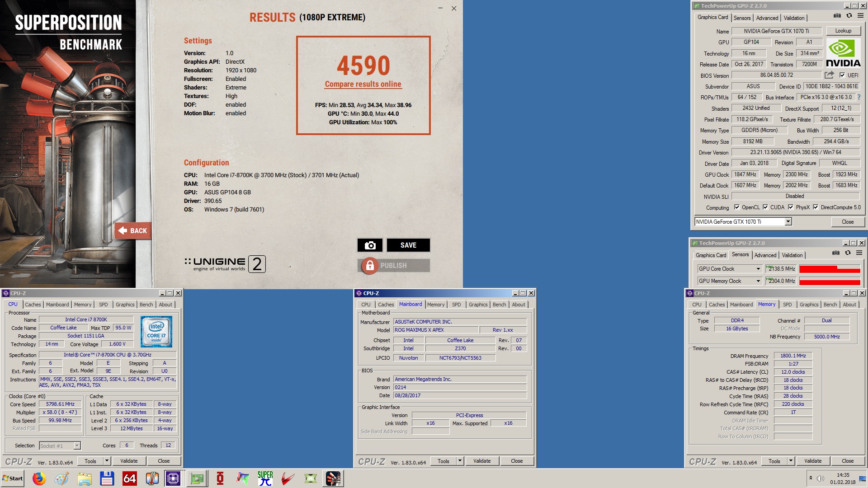Viewport: 868px width, 488px height.
Task: Click the thermometer temperature monitor taskbar icon
Action: click(152, 478)
